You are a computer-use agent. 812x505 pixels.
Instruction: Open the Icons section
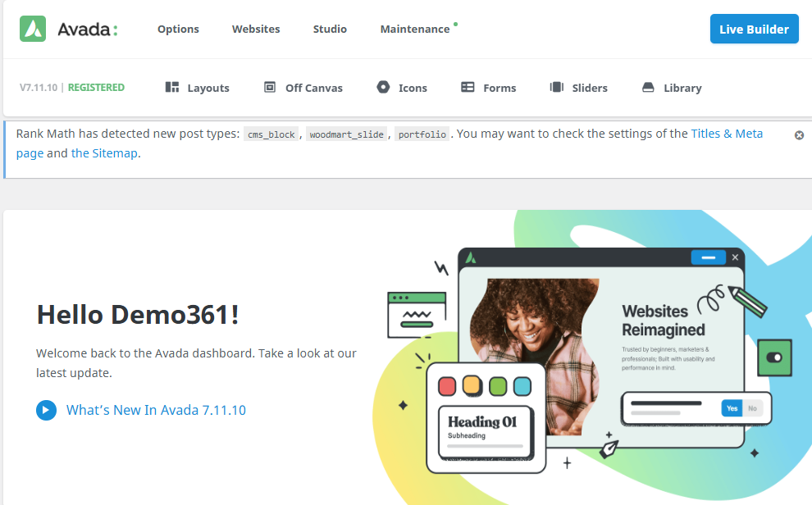(413, 88)
